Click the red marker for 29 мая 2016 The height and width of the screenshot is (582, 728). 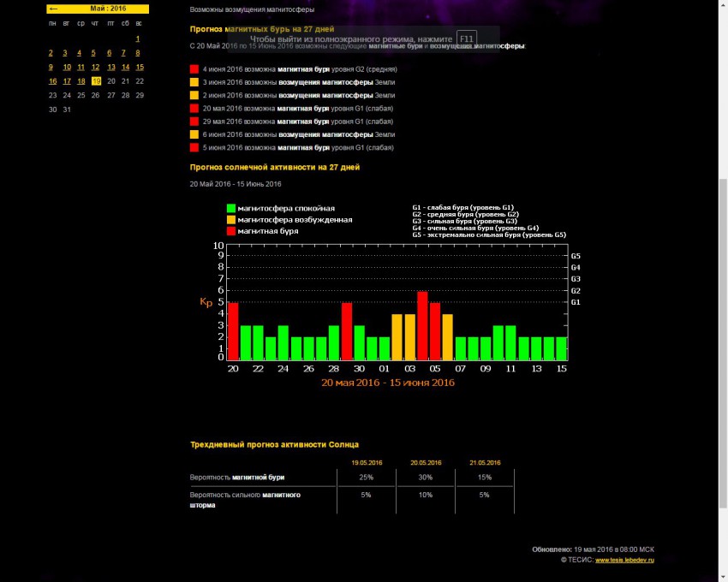point(194,122)
